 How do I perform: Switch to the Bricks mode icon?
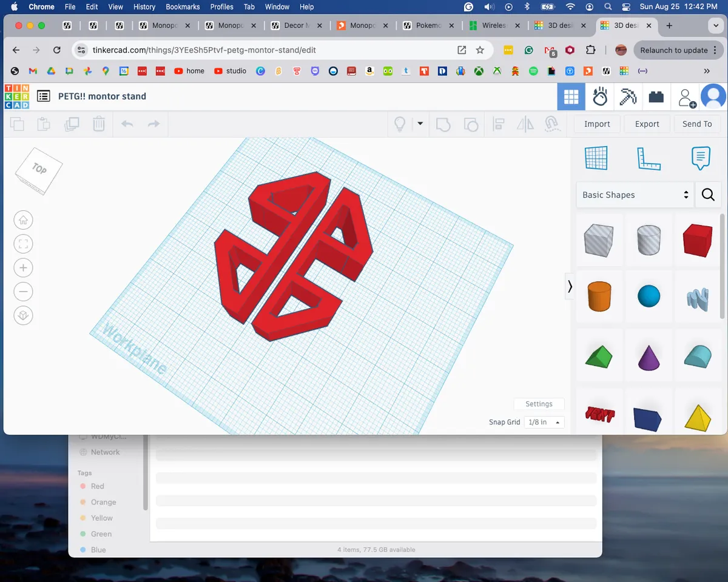pos(656,97)
